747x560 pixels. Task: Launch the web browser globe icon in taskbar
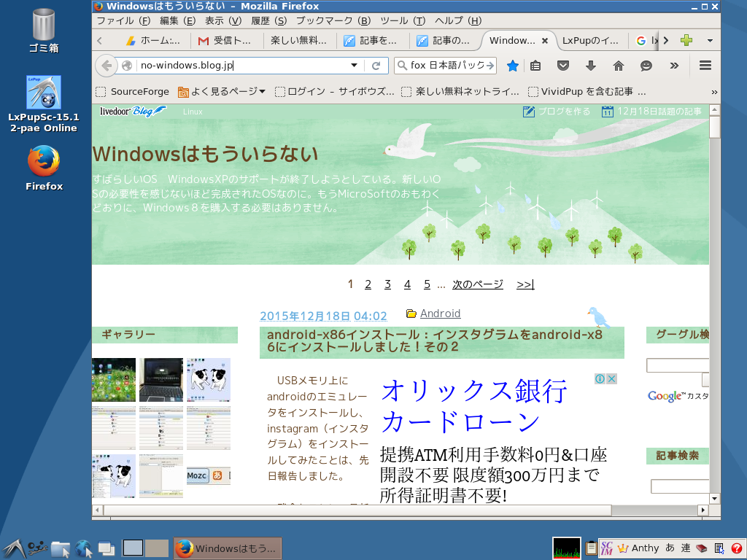(x=84, y=549)
